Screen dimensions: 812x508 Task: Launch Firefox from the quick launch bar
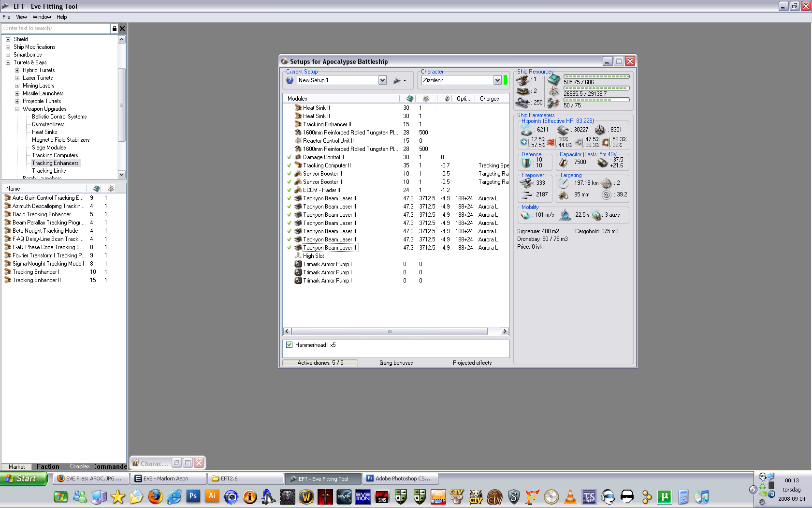tap(155, 497)
